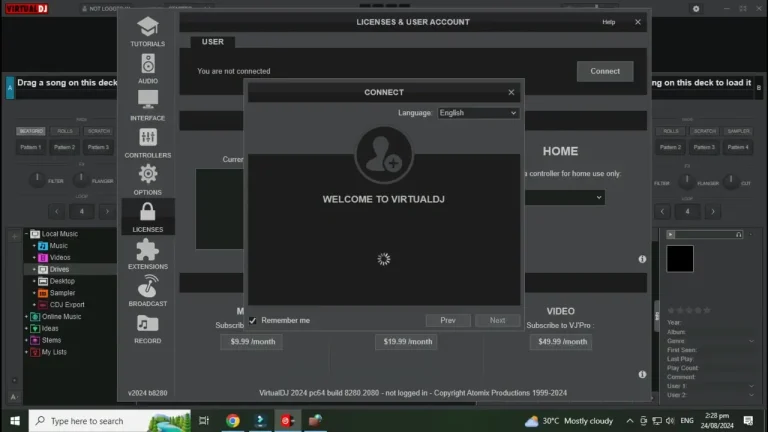Select the Sampler folder in browser
Screen dimensions: 768x432
(x=62, y=293)
